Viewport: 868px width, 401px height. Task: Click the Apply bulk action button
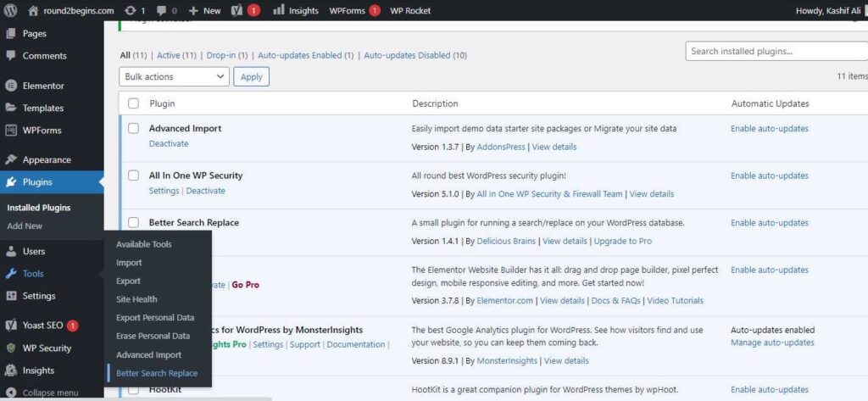tap(251, 76)
